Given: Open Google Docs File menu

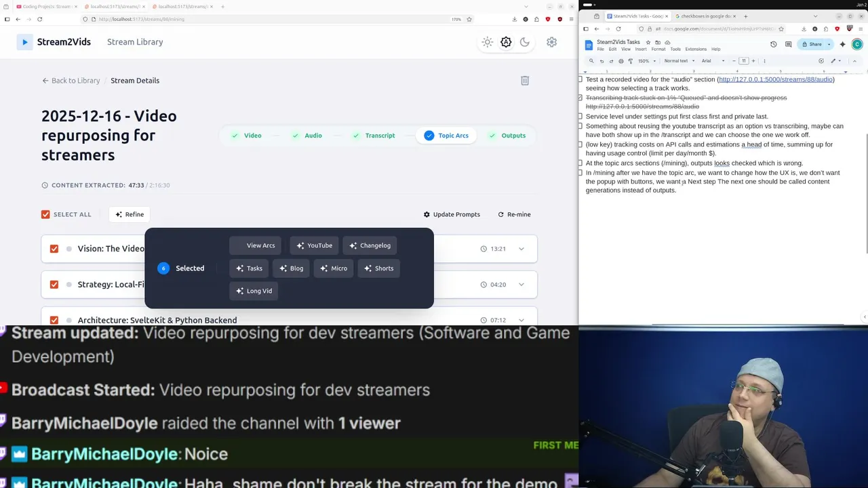Looking at the screenshot, I should click(x=601, y=49).
